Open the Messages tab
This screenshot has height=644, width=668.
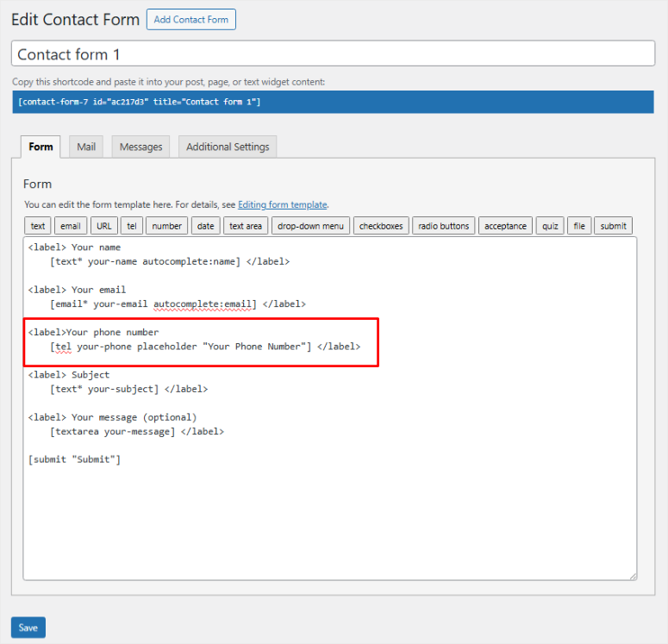141,147
